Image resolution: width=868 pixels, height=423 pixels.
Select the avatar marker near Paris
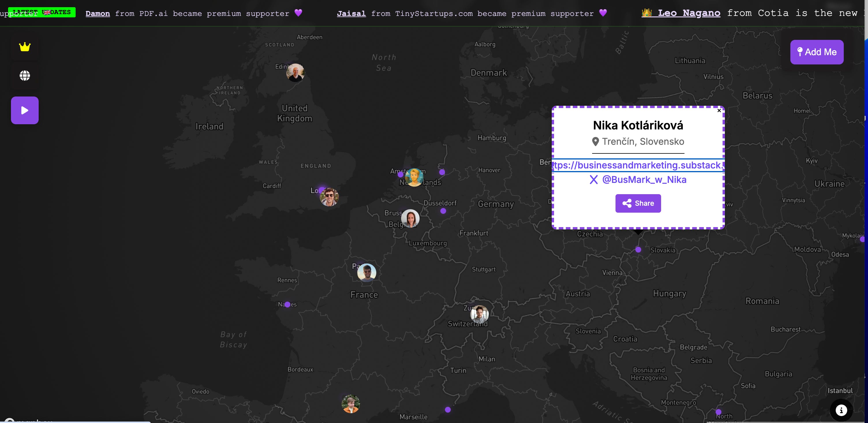366,272
